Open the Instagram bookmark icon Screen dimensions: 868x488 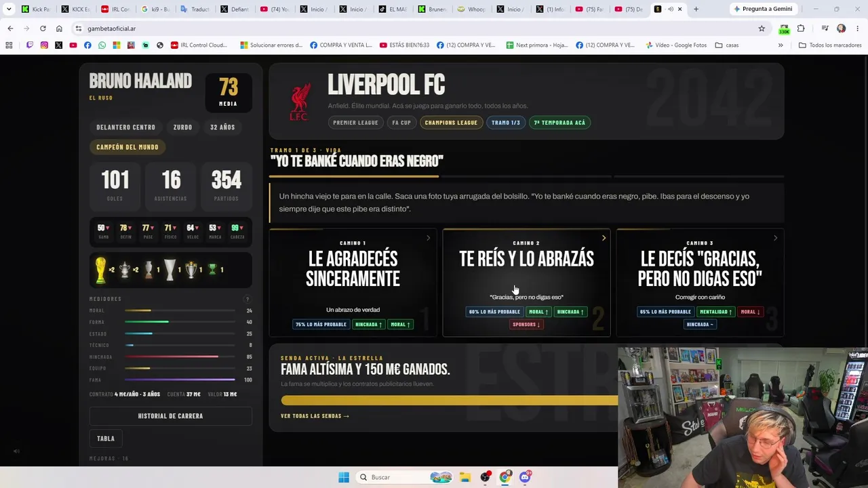coord(44,45)
